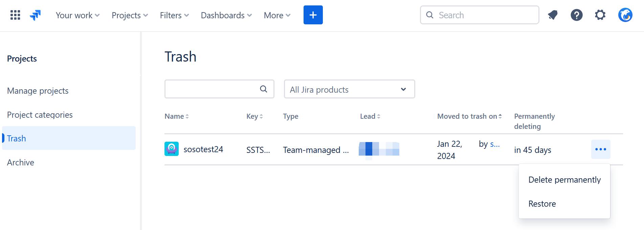Click the Team-managed type cell
Screen dimensions: 644x230
point(316,150)
